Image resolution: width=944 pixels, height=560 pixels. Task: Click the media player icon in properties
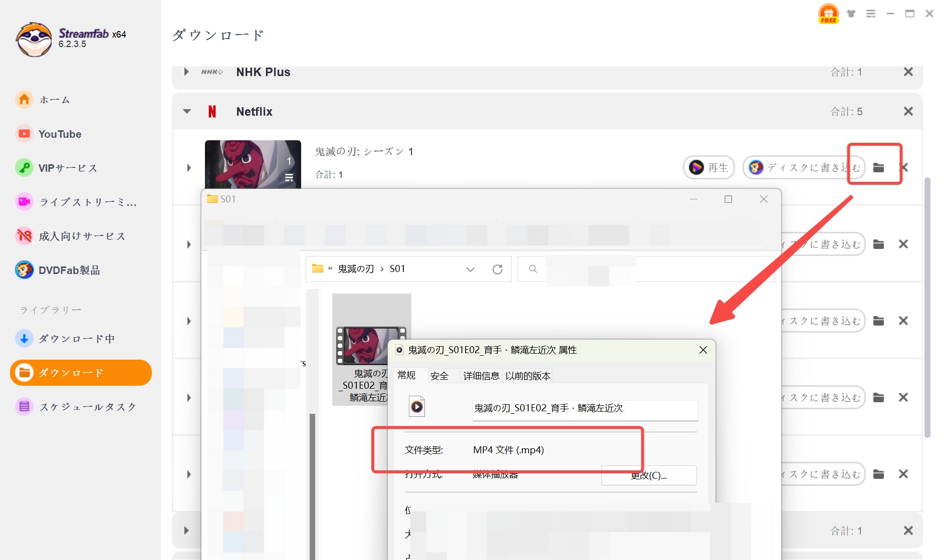pos(417,407)
